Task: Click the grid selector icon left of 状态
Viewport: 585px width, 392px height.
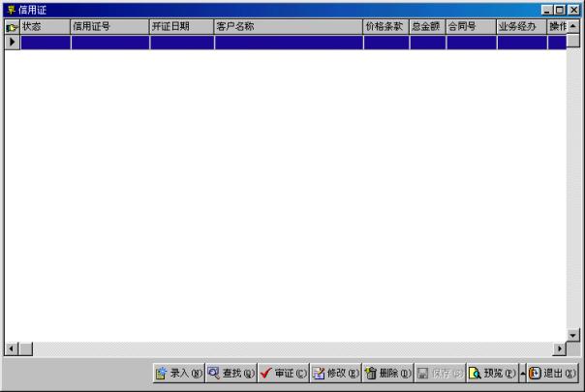Action: pos(12,27)
